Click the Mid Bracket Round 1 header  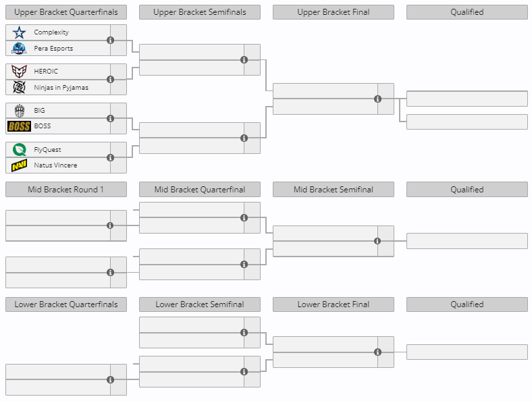tap(66, 190)
